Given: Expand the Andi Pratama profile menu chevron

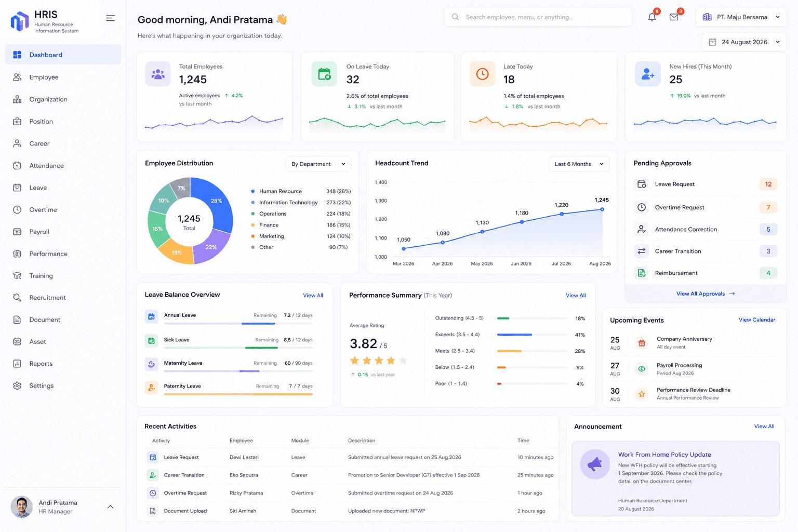Looking at the screenshot, I should pyautogui.click(x=110, y=507).
